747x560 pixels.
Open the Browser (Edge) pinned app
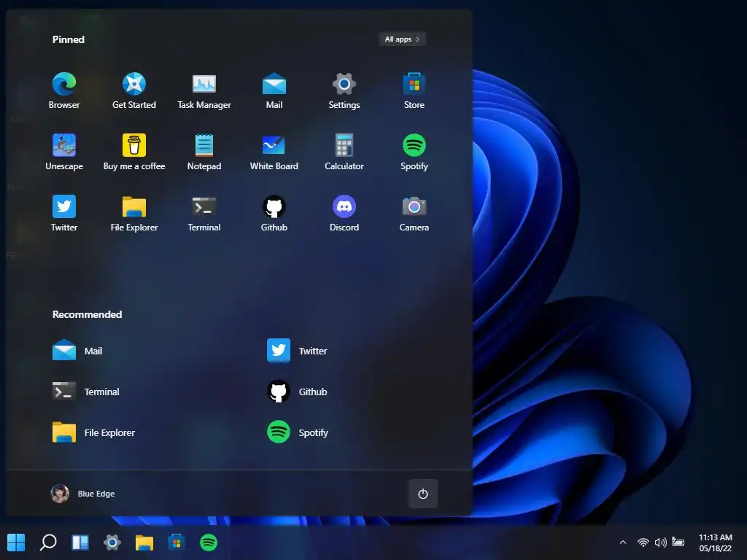(x=64, y=91)
